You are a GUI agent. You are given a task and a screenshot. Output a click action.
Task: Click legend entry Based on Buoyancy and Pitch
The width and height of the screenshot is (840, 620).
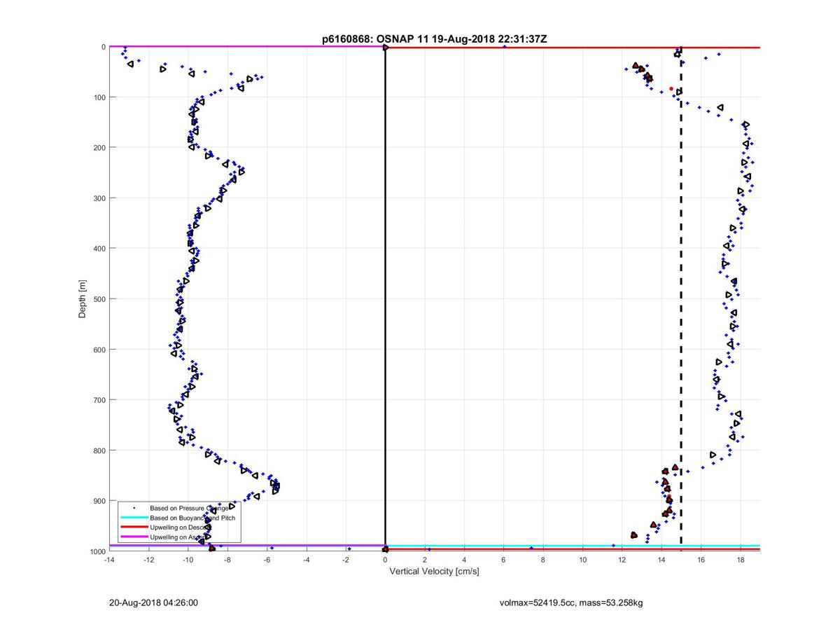pyautogui.click(x=192, y=518)
